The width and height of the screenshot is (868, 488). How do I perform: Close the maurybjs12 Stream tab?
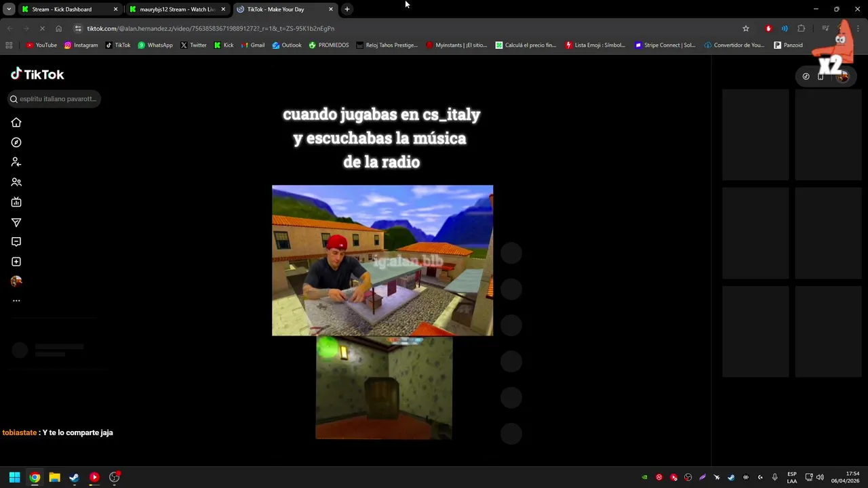point(223,9)
